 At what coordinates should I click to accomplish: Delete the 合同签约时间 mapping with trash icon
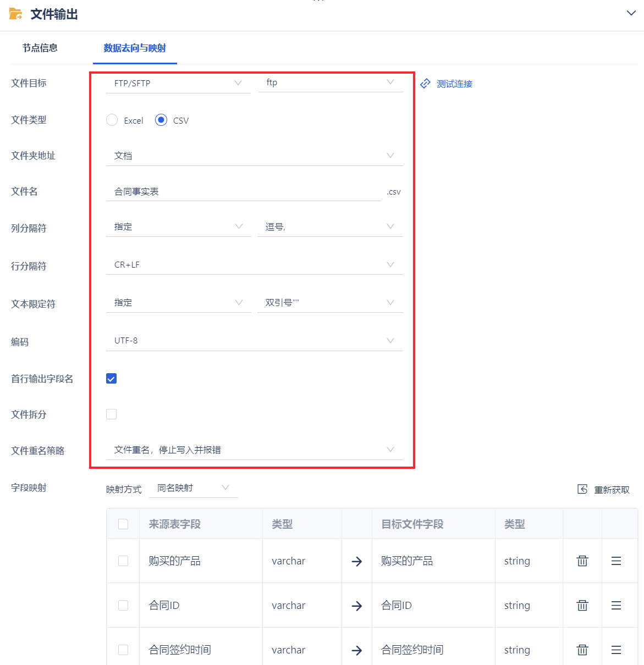(582, 650)
